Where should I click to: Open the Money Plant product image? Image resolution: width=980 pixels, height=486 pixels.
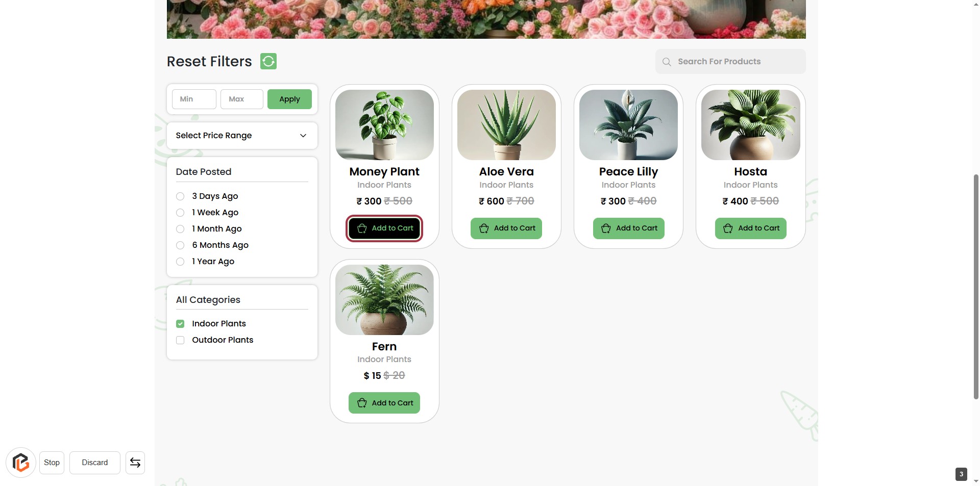tap(384, 125)
